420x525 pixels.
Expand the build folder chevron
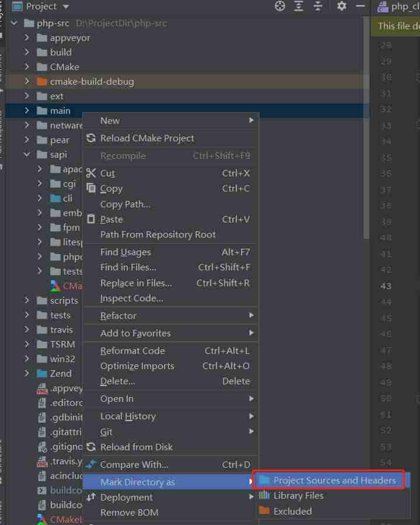point(27,52)
